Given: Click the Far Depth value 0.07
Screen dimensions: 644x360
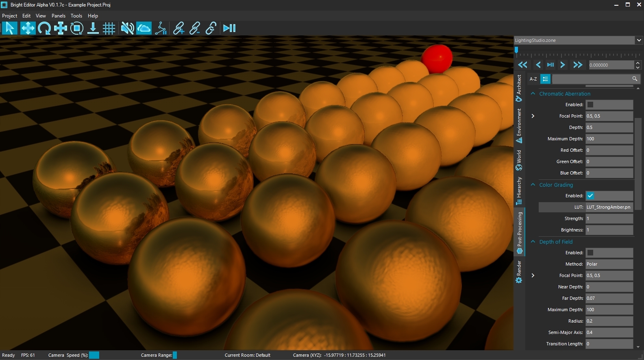Looking at the screenshot, I should click(609, 298).
